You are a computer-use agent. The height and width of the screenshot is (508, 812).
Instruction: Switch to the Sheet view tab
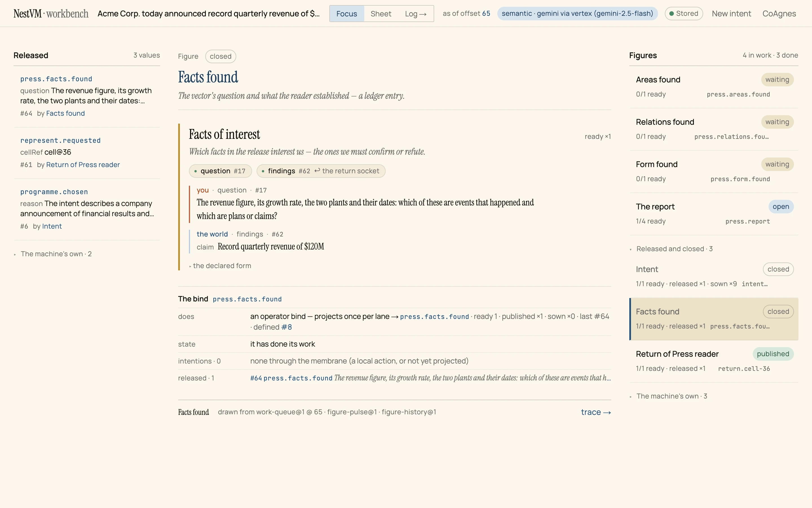click(x=381, y=14)
